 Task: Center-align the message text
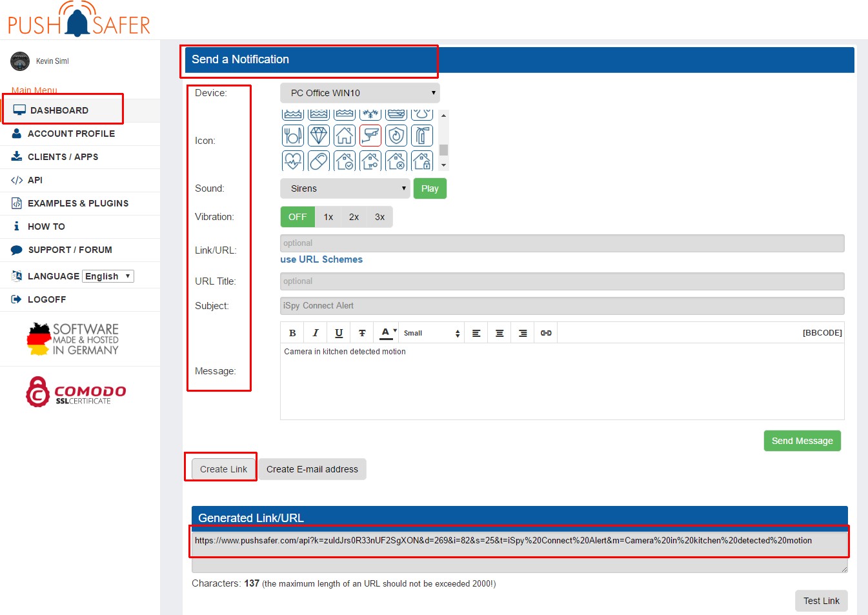coord(500,333)
